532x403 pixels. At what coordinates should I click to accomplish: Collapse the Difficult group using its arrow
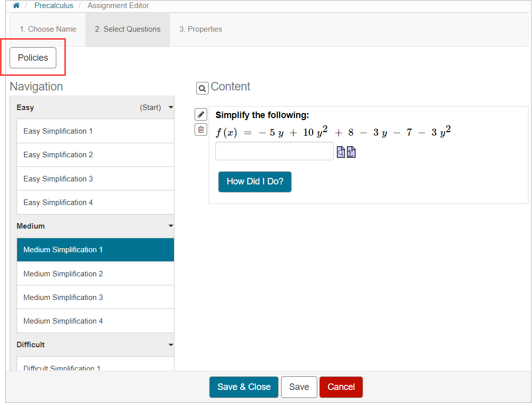[x=171, y=345]
